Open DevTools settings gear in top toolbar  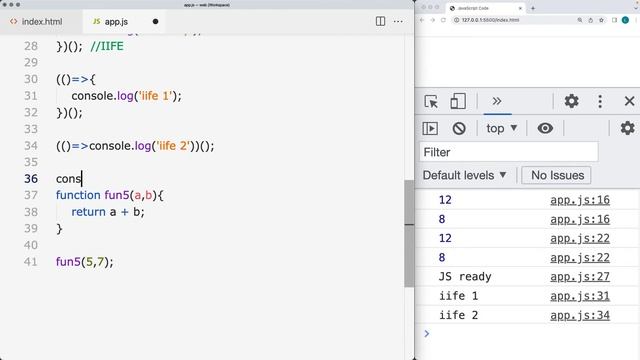point(571,101)
